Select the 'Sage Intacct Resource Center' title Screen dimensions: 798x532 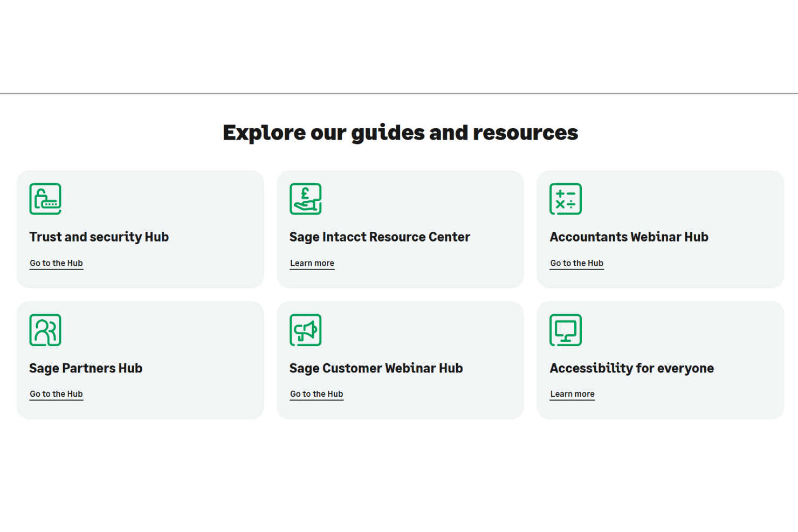point(380,237)
